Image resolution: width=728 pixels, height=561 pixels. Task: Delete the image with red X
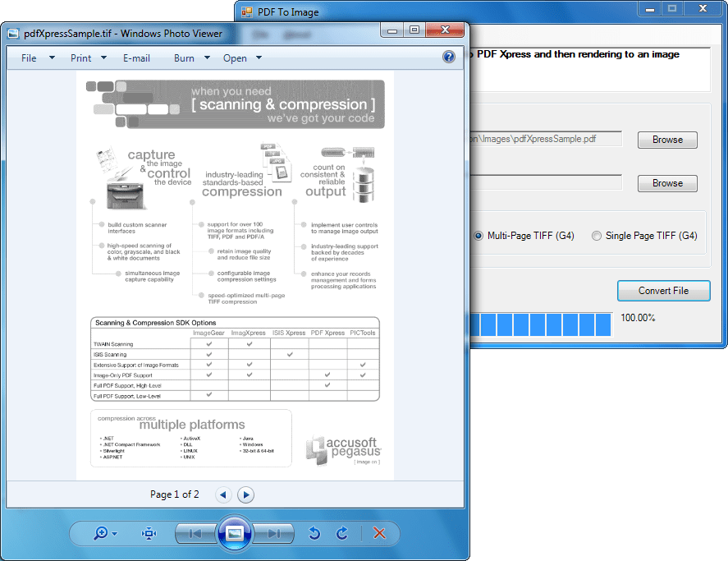[379, 533]
